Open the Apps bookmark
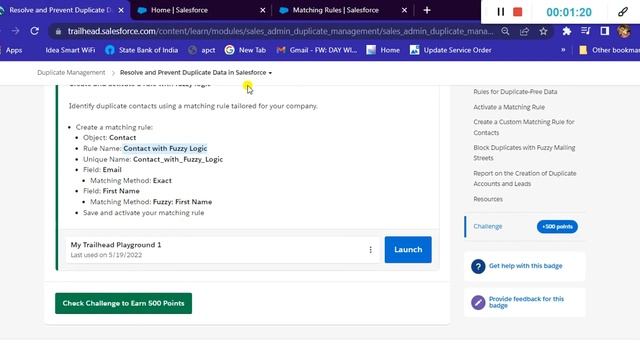Screen dimensions: 640x360 point(13,50)
